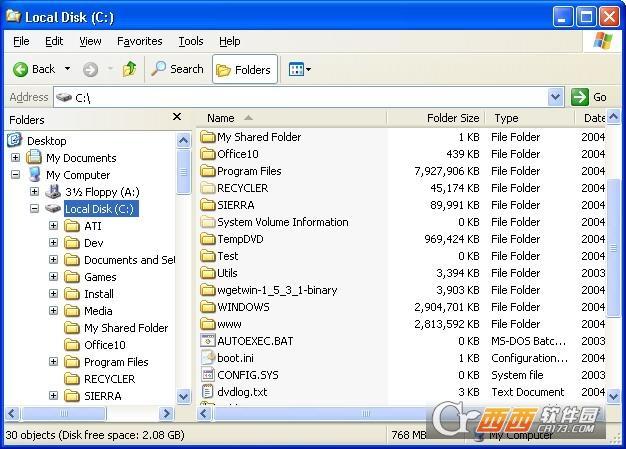Select the wgetwin-1_5_3_1-binary folder icon
Image resolution: width=626 pixels, height=449 pixels.
pos(208,290)
